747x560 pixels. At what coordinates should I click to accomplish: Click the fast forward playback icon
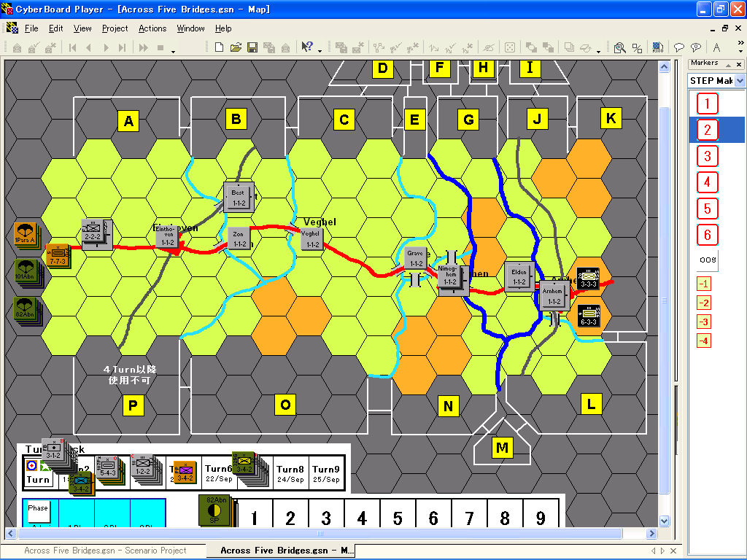(143, 47)
